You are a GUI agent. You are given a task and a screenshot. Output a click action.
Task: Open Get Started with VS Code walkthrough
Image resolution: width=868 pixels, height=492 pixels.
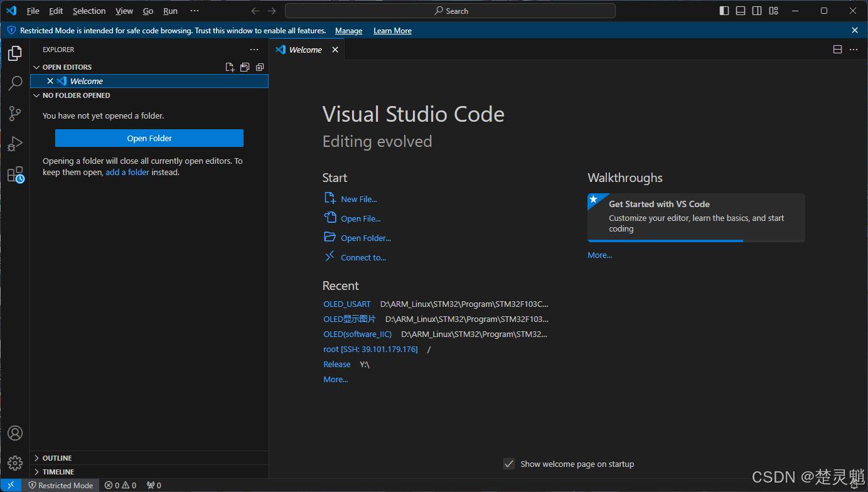(696, 217)
